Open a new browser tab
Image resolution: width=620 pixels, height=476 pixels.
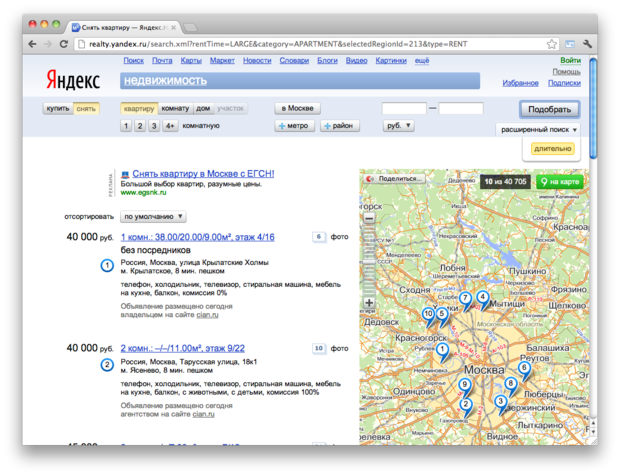tap(191, 28)
